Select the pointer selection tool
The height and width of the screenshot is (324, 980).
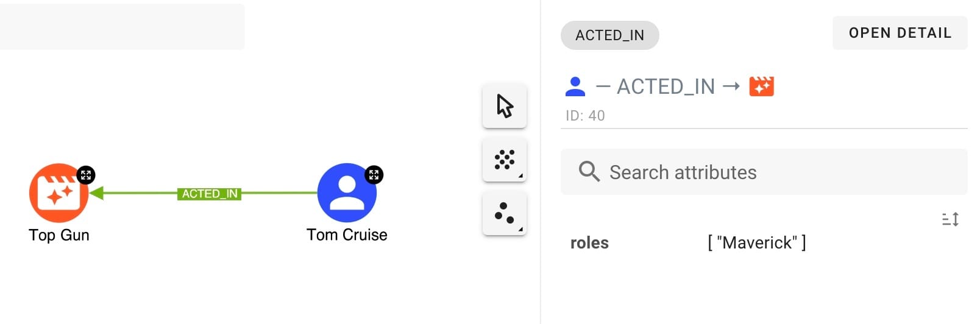[505, 106]
